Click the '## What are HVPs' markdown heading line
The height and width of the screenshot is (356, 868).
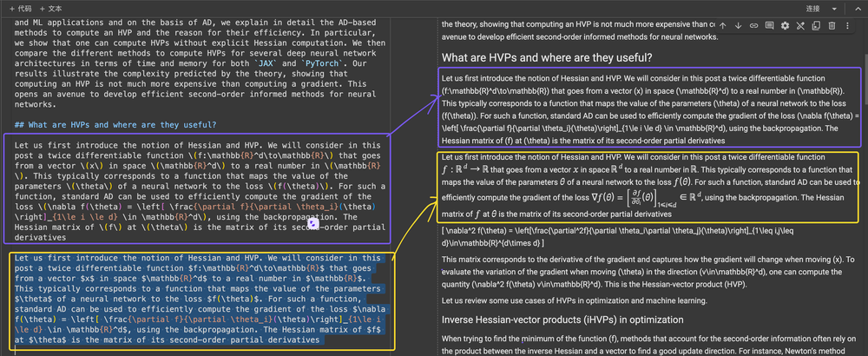click(x=115, y=124)
